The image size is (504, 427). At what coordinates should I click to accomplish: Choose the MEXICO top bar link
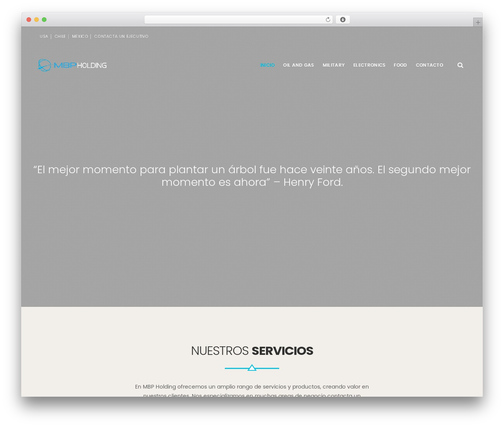tap(80, 36)
